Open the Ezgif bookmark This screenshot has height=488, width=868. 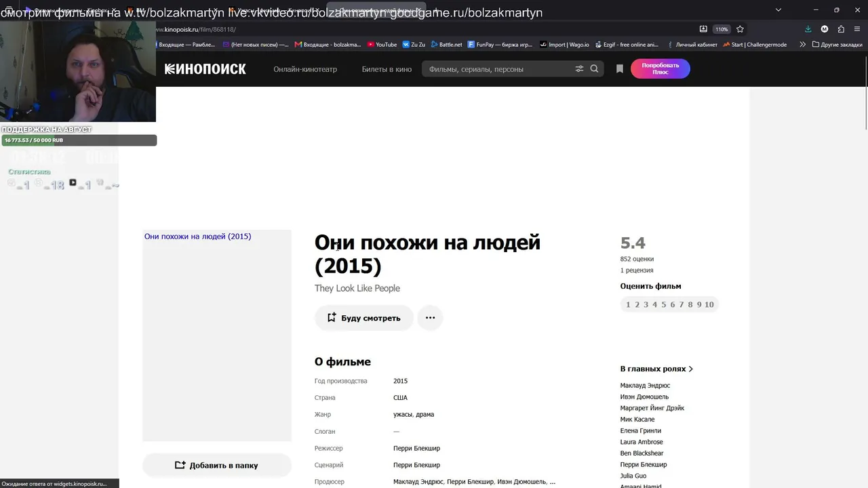click(x=627, y=45)
